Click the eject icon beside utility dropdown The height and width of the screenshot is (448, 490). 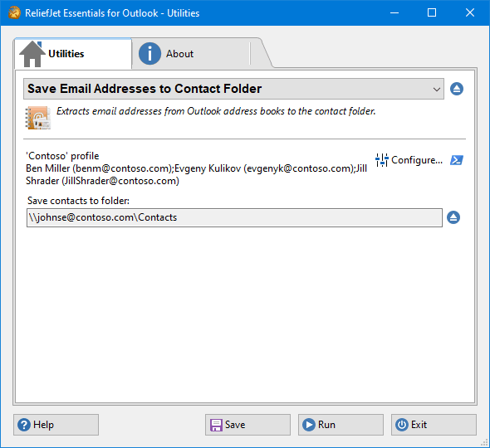coord(457,89)
